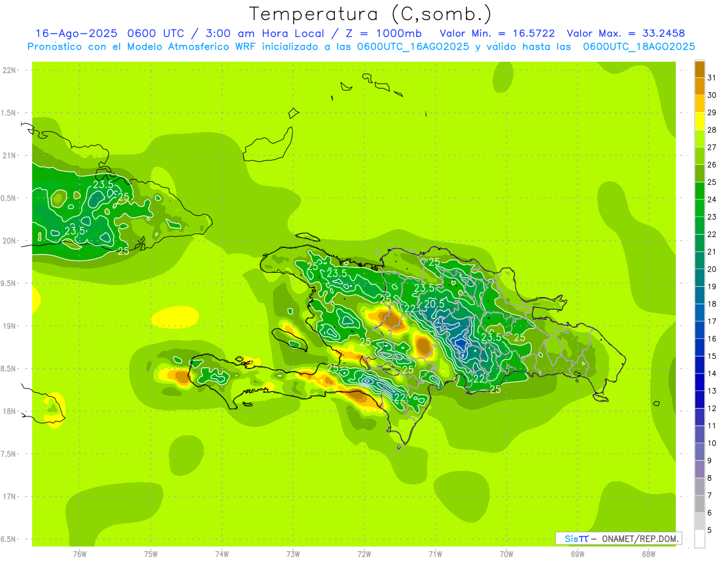Click the "18" colorbar scale label
The width and height of the screenshot is (728, 562).
tap(712, 304)
